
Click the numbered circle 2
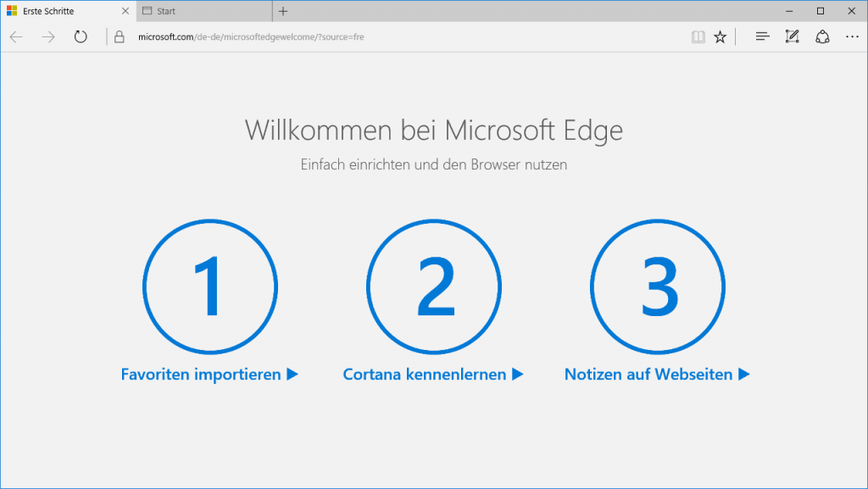(x=434, y=286)
